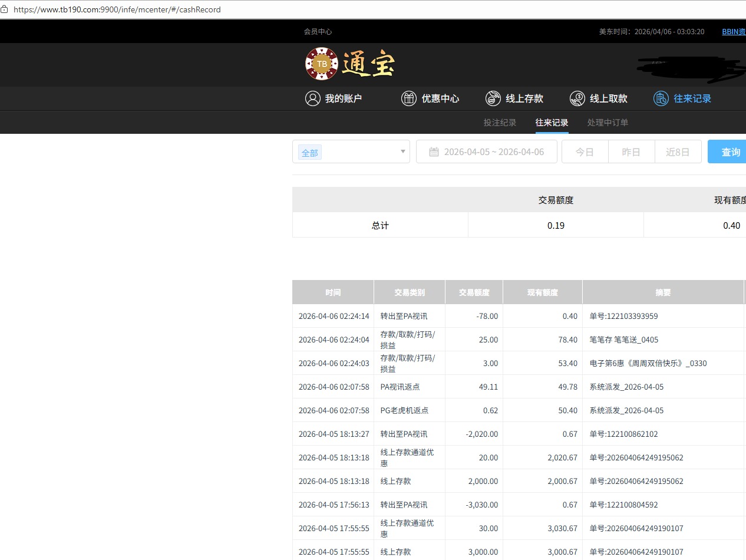Open the 全部 category combo box
The height and width of the screenshot is (560, 746).
pyautogui.click(x=351, y=151)
